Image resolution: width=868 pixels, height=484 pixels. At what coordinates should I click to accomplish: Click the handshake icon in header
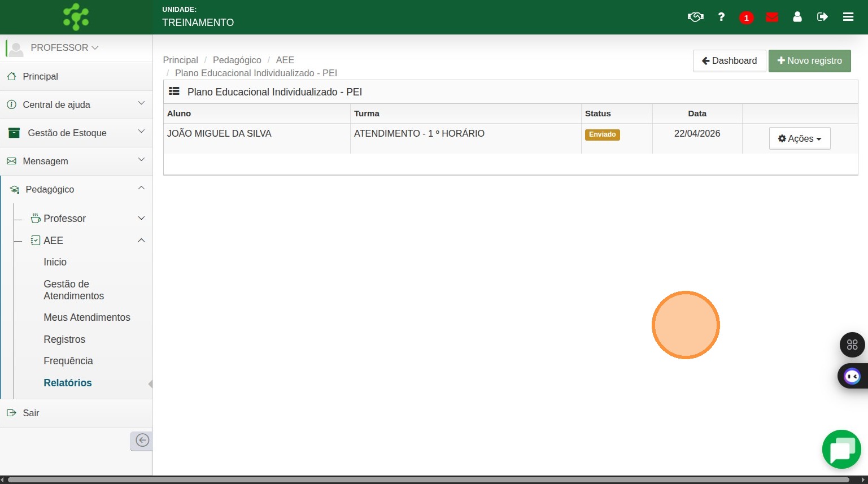click(x=696, y=17)
